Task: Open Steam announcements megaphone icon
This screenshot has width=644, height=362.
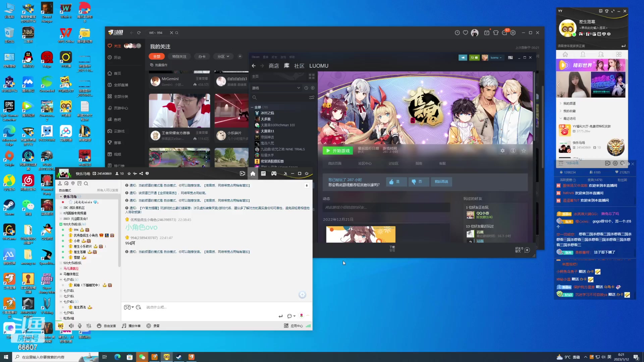Action: click(x=463, y=58)
